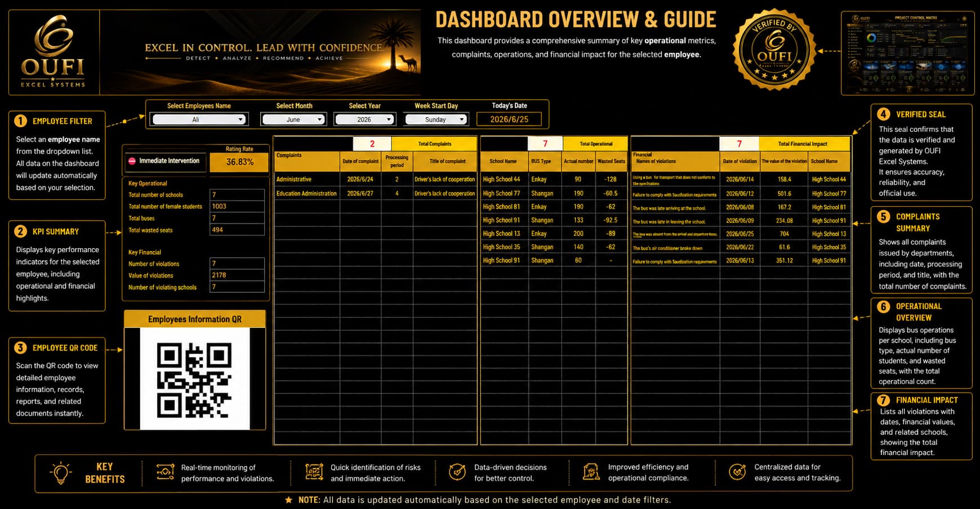Select the Value of violations cell 2178
Screen dimensions: 980x509
pyautogui.click(x=237, y=275)
